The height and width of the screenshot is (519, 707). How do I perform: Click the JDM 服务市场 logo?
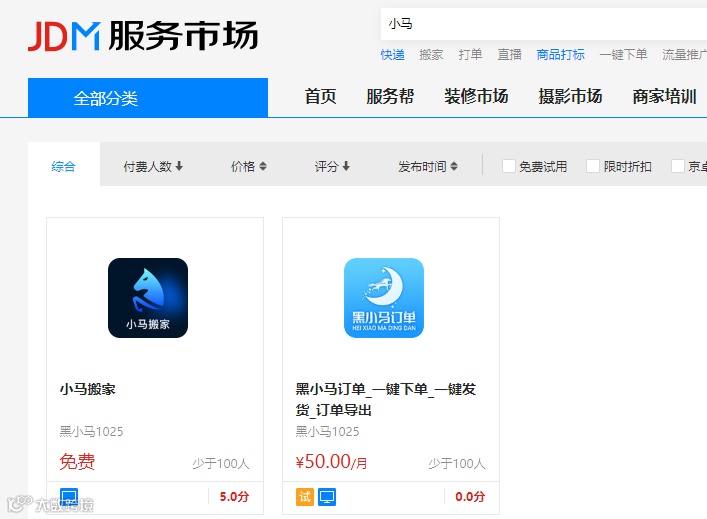coord(142,35)
